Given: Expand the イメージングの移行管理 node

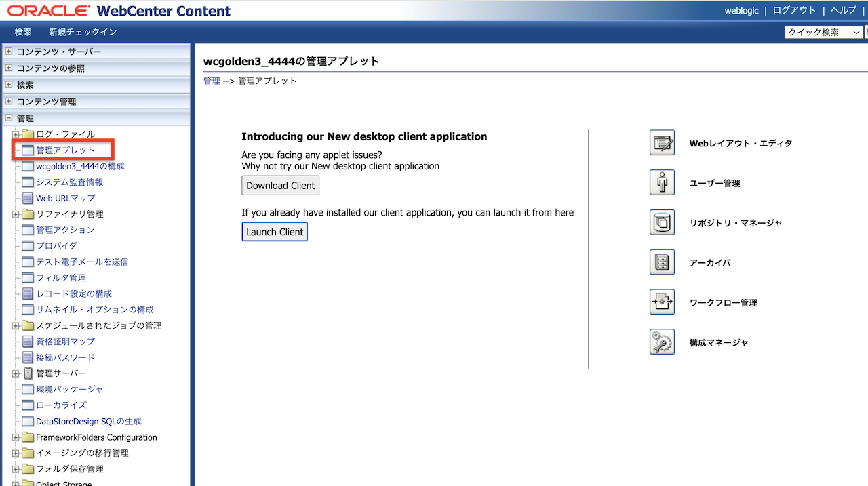Looking at the screenshot, I should pos(16,453).
